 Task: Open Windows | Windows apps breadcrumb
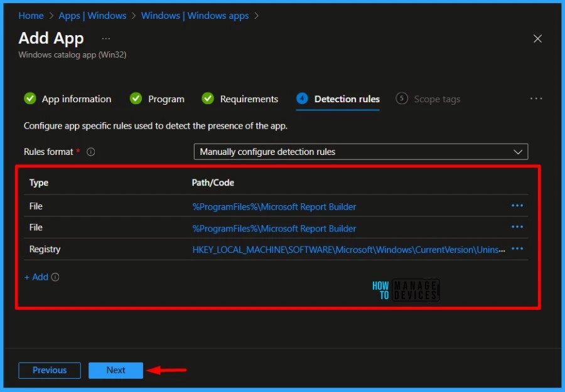click(195, 16)
